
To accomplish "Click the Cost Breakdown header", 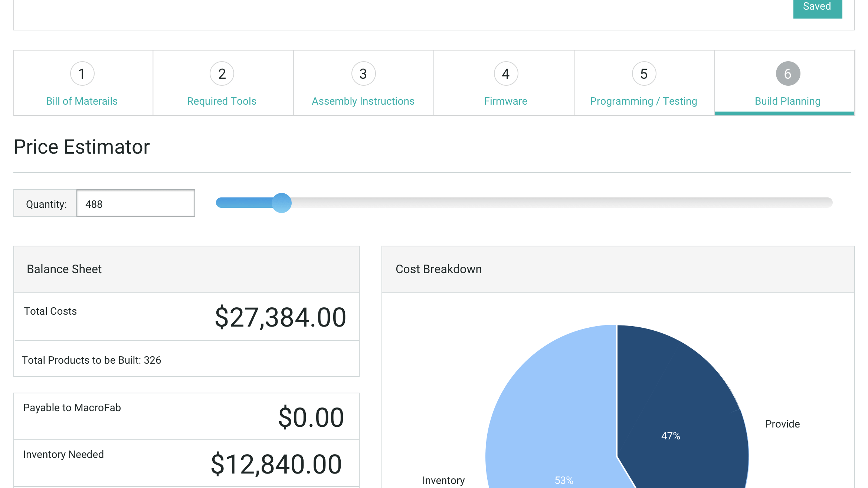I will coord(438,269).
